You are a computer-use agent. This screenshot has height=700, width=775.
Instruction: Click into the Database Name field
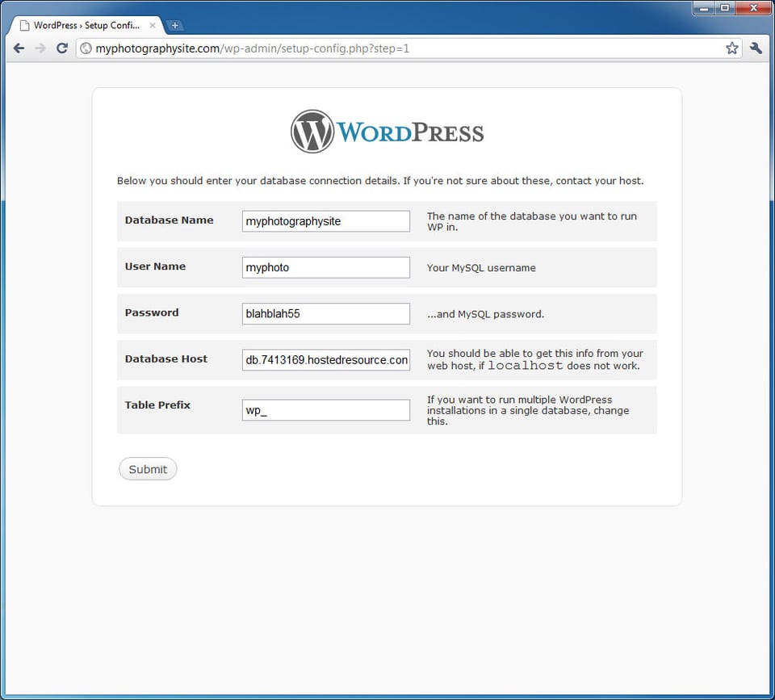pos(325,221)
